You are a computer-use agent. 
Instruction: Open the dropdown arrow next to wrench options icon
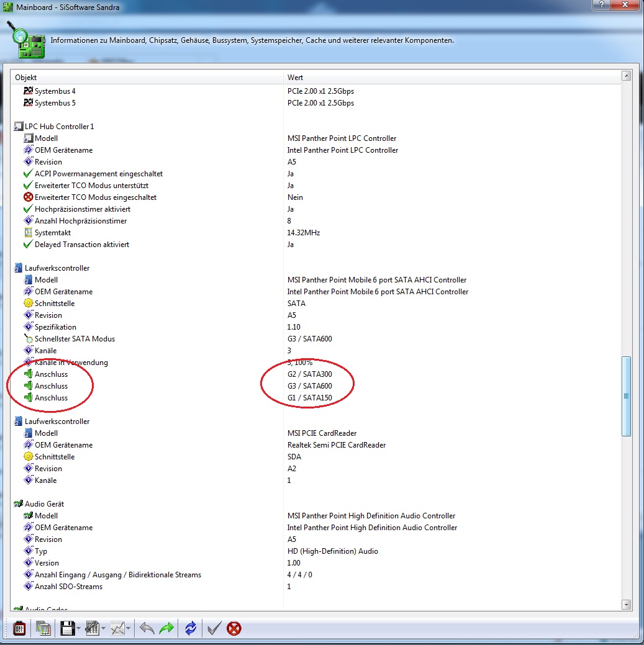click(x=103, y=628)
